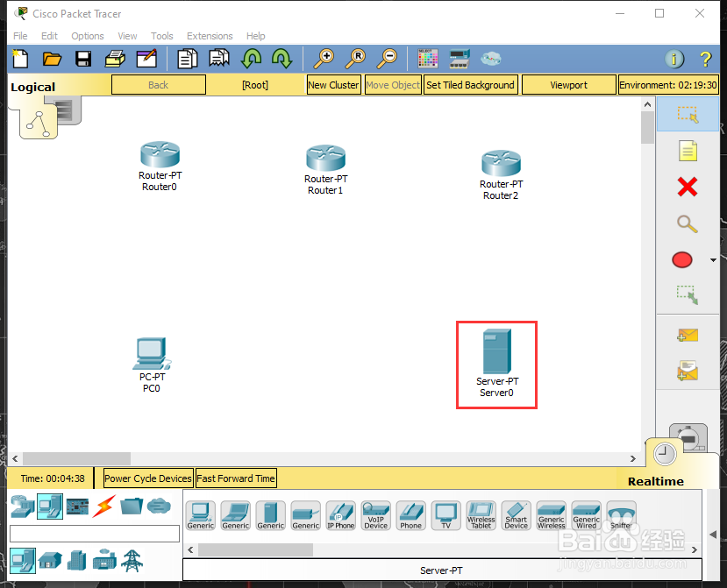727x588 pixels.
Task: Select Components category icon
Action: pos(77,507)
